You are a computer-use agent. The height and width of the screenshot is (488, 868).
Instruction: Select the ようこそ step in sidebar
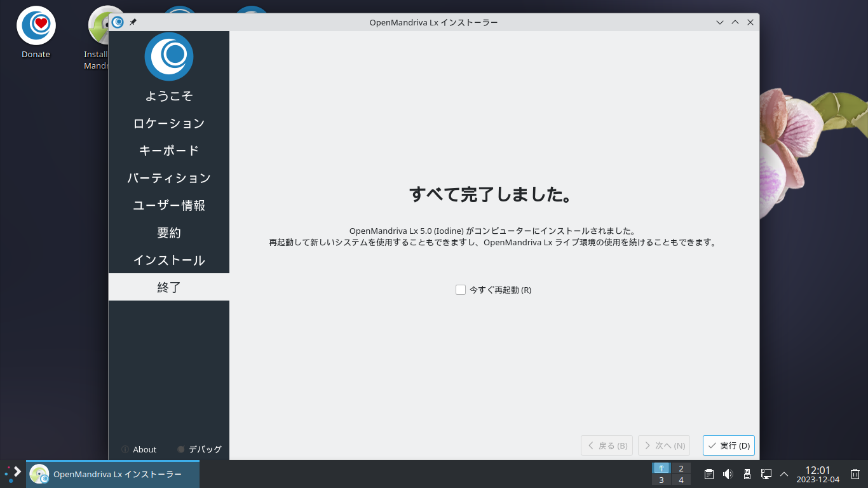169,96
